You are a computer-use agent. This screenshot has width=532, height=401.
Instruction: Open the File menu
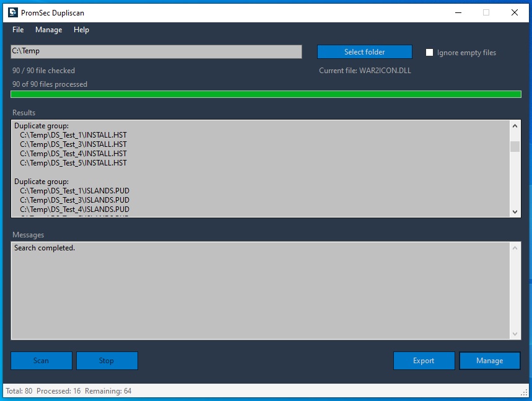pos(18,30)
